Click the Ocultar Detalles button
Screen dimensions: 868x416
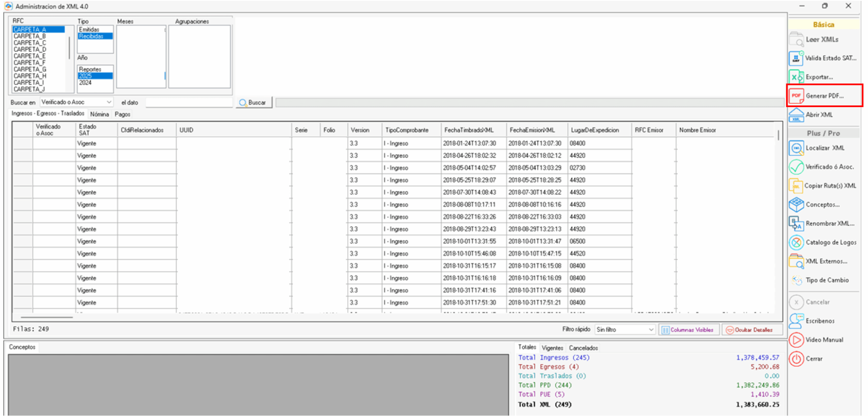pyautogui.click(x=751, y=330)
